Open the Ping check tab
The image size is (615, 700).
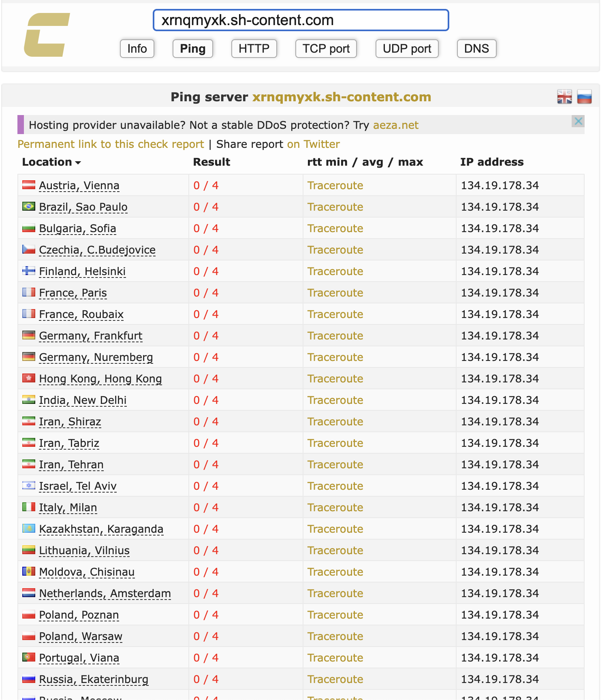pyautogui.click(x=193, y=49)
